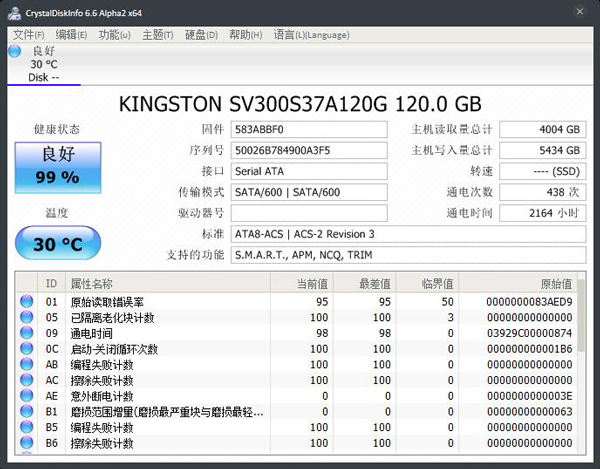The image size is (600, 469).
Task: Click status orb for row B6
Action: coord(26,443)
